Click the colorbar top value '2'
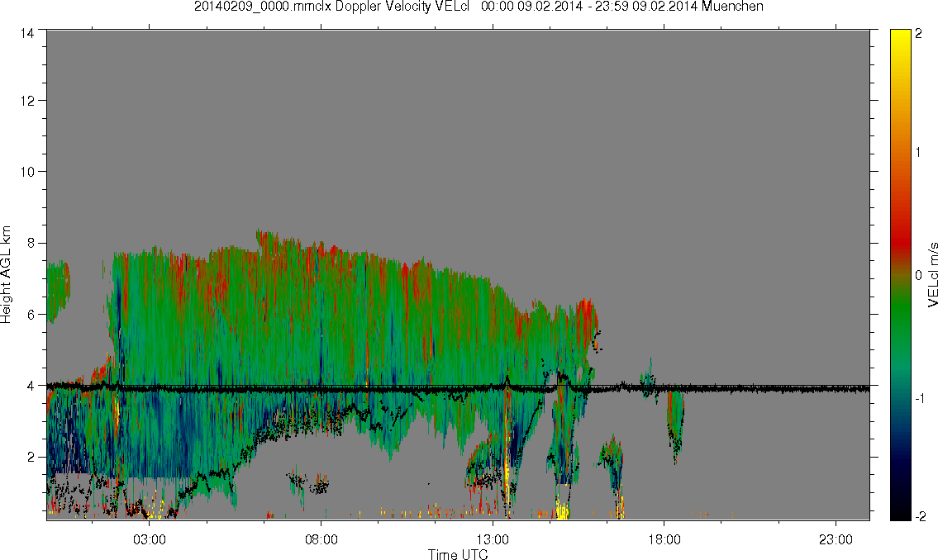 pyautogui.click(x=919, y=34)
